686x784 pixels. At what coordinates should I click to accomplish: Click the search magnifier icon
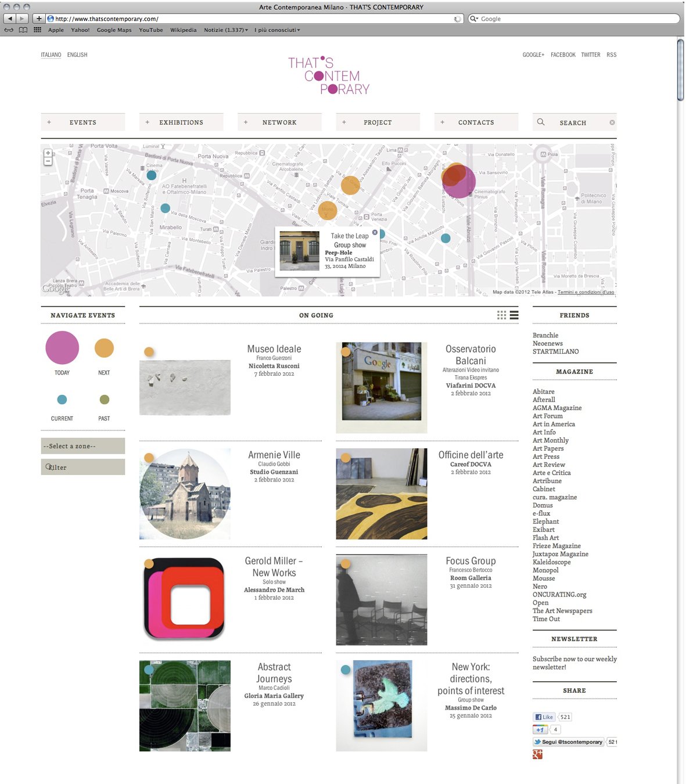[541, 122]
